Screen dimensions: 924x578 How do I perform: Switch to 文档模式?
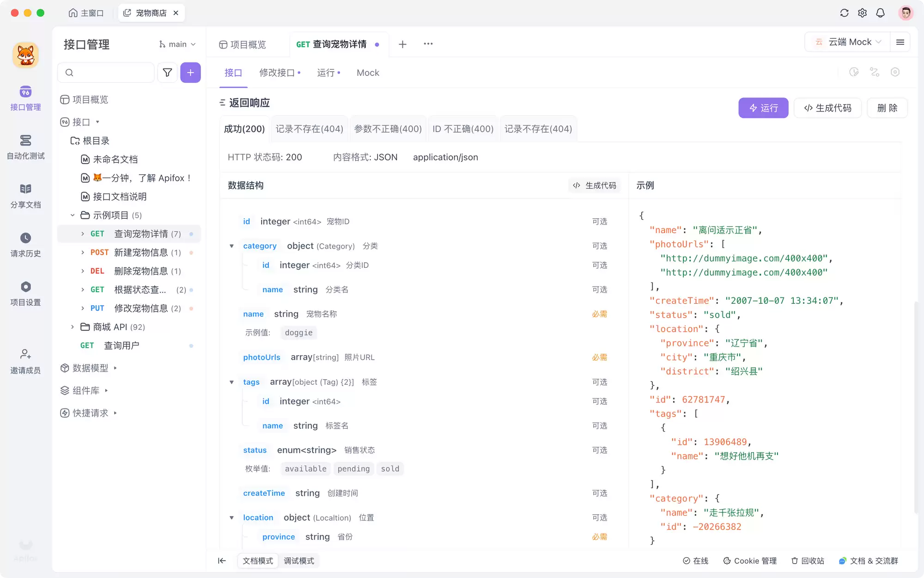click(x=258, y=561)
